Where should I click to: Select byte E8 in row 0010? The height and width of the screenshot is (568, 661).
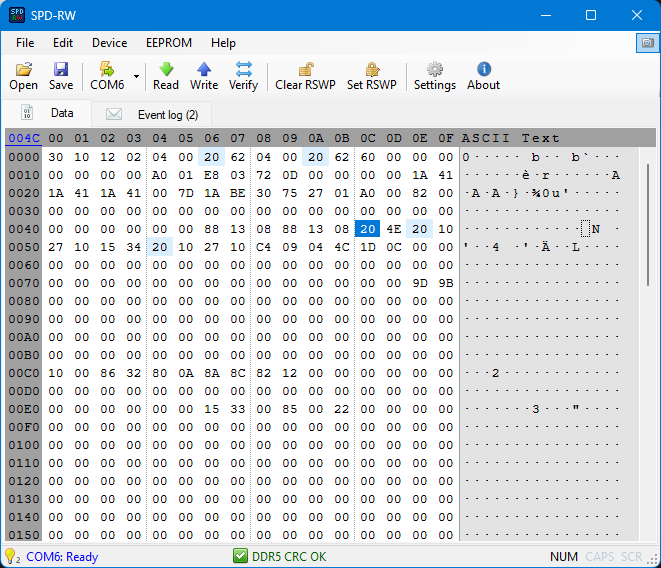(x=212, y=175)
